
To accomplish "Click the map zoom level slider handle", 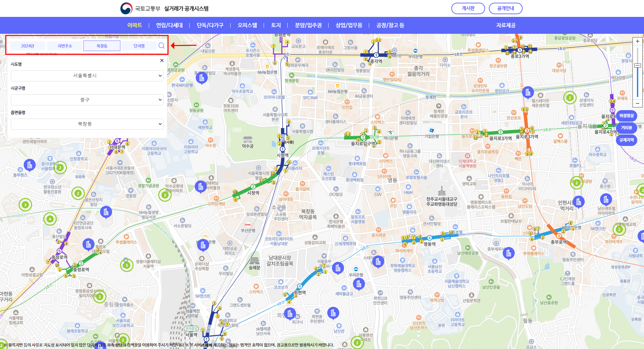I will click(x=638, y=66).
